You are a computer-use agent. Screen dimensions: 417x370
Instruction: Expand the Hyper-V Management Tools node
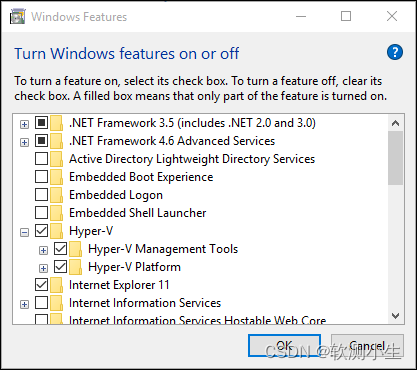point(43,250)
